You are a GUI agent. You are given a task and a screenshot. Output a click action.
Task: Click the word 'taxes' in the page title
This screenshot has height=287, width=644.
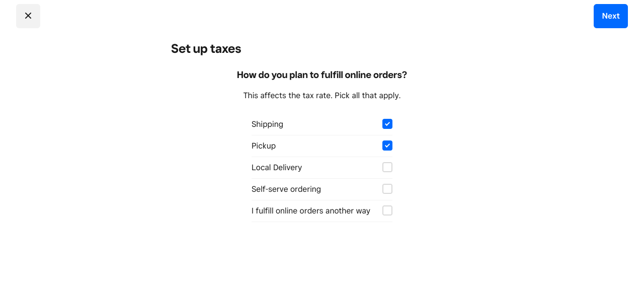225,49
